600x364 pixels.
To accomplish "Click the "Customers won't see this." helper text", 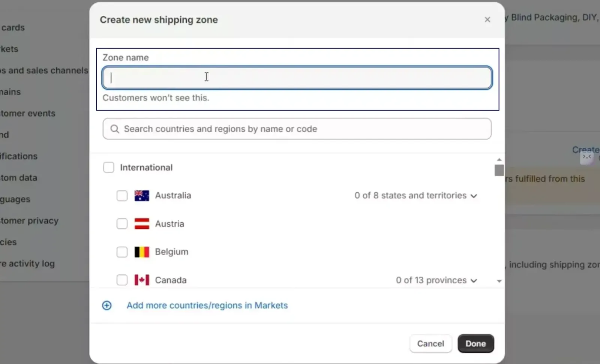I will (156, 98).
